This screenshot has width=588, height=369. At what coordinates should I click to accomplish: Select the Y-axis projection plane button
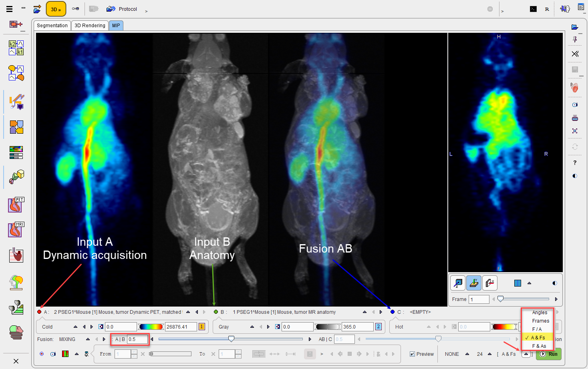tap(474, 283)
